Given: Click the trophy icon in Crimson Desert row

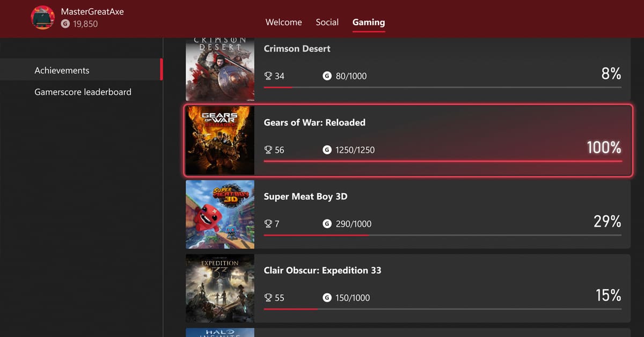Looking at the screenshot, I should tap(268, 76).
